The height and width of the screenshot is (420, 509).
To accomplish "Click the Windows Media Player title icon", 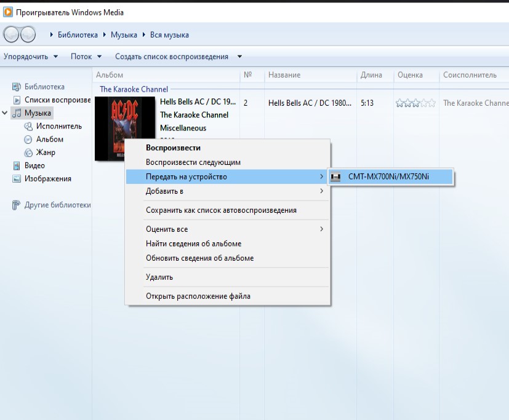I will pos(8,12).
